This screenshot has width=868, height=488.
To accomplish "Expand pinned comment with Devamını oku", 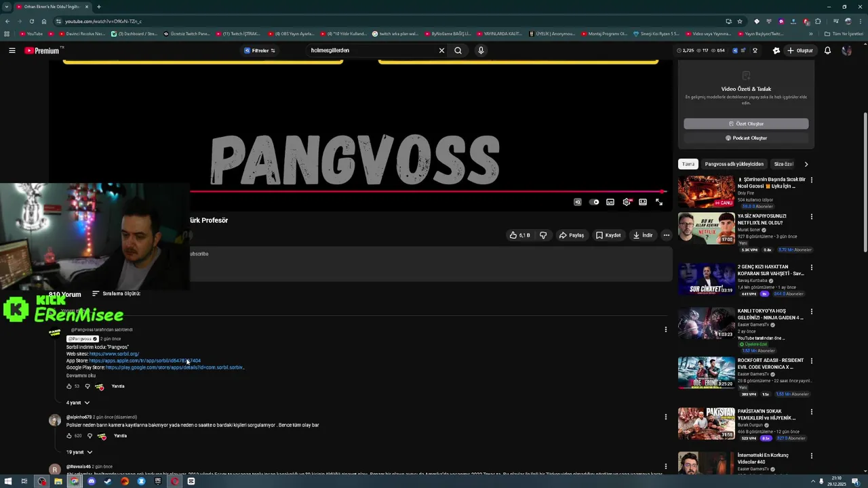I will coord(81,375).
